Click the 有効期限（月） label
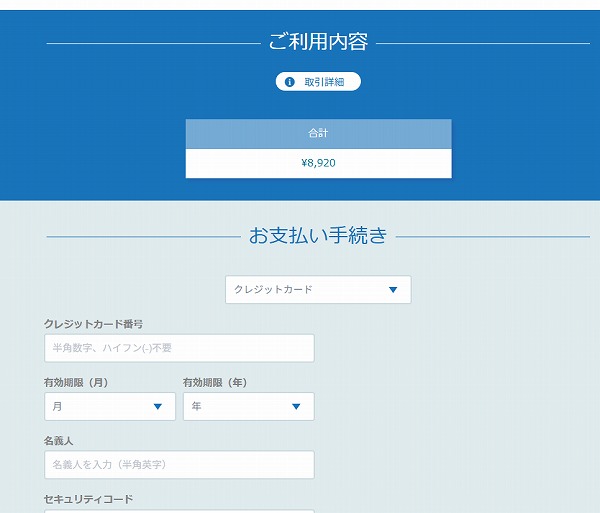 tap(76, 382)
